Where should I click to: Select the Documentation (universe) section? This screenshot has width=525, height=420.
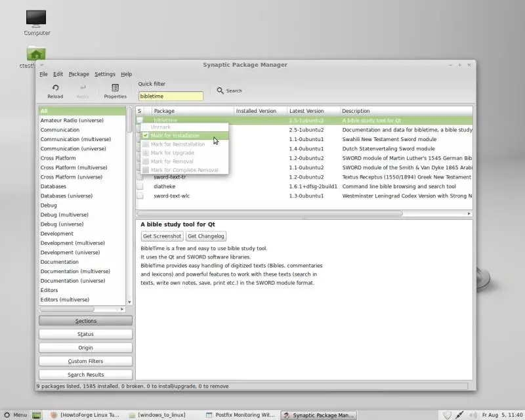(82, 281)
